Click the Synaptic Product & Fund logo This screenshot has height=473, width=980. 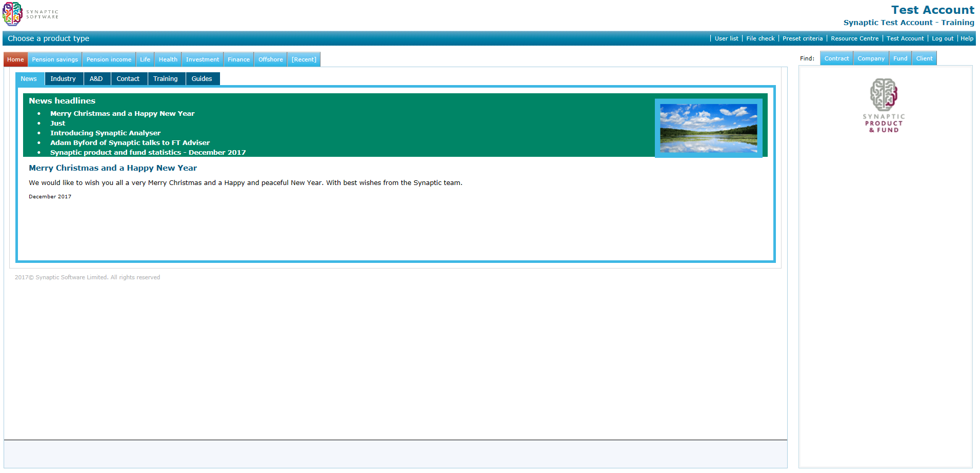pos(884,106)
